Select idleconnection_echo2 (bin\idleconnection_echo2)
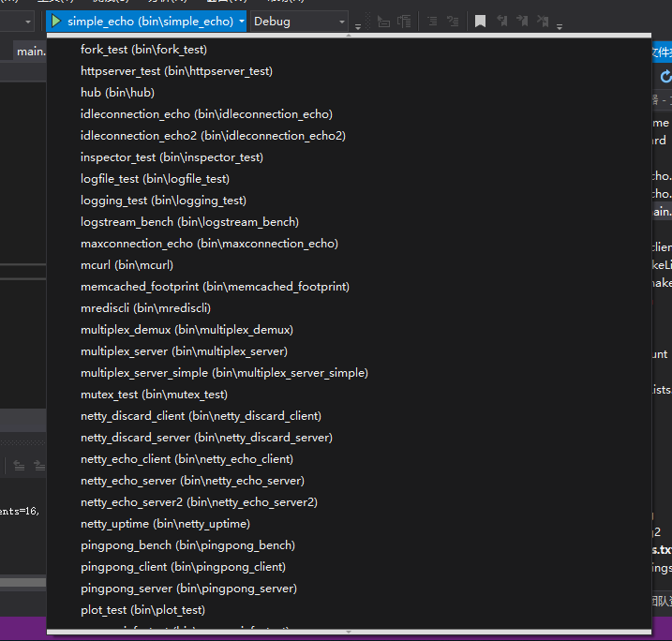The width and height of the screenshot is (672, 641). (x=349, y=136)
